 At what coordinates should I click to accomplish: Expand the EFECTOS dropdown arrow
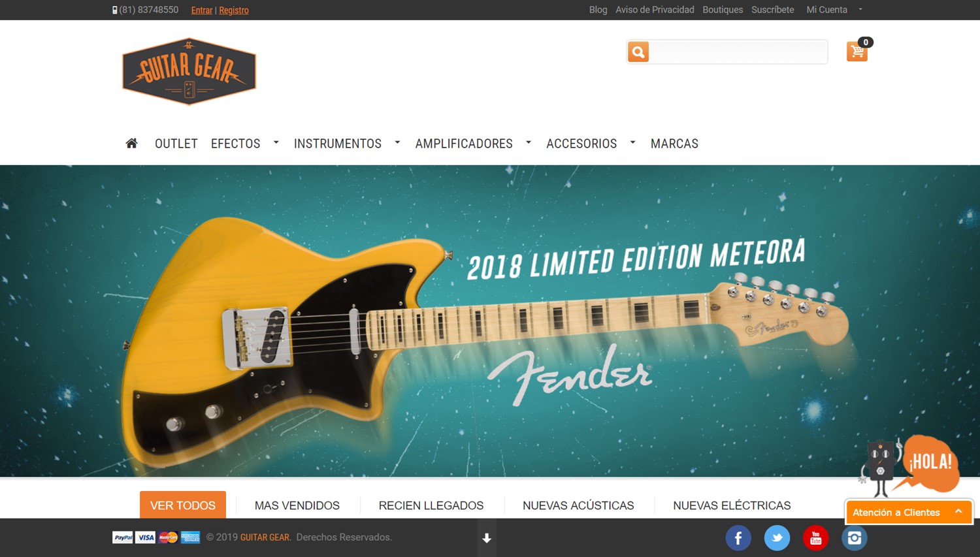click(x=276, y=142)
